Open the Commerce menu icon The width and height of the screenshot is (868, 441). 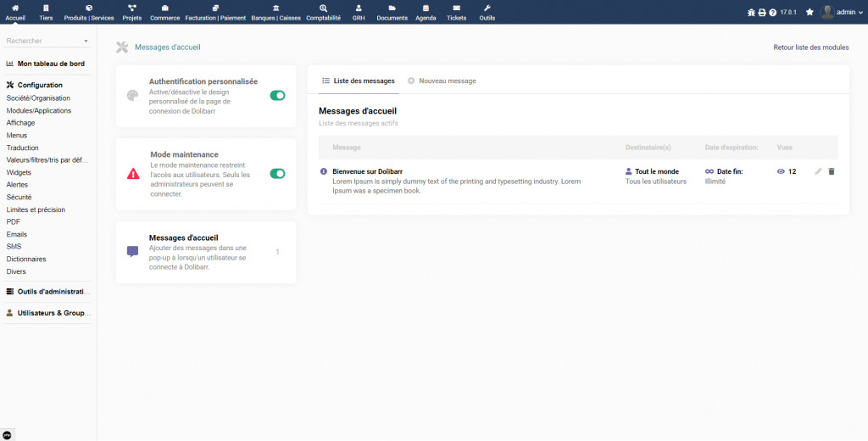coord(165,8)
